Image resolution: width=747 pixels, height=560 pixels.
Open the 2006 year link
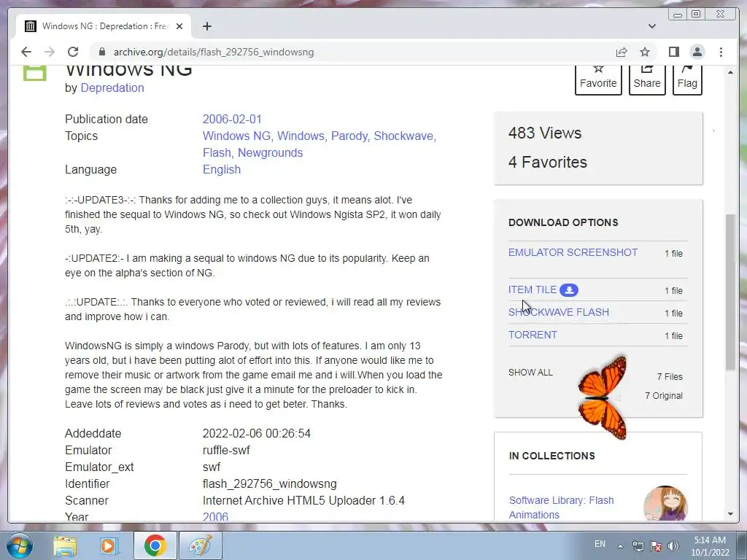click(215, 516)
